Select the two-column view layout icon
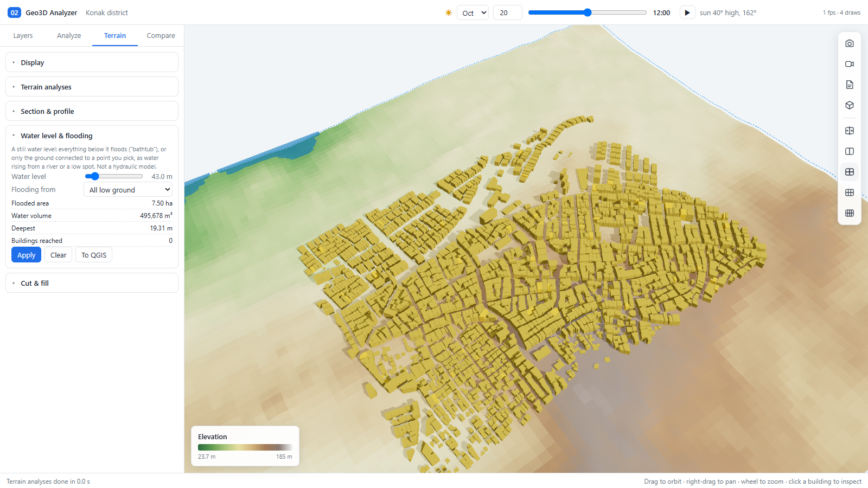Screen dimensions: 868x488 point(850,151)
